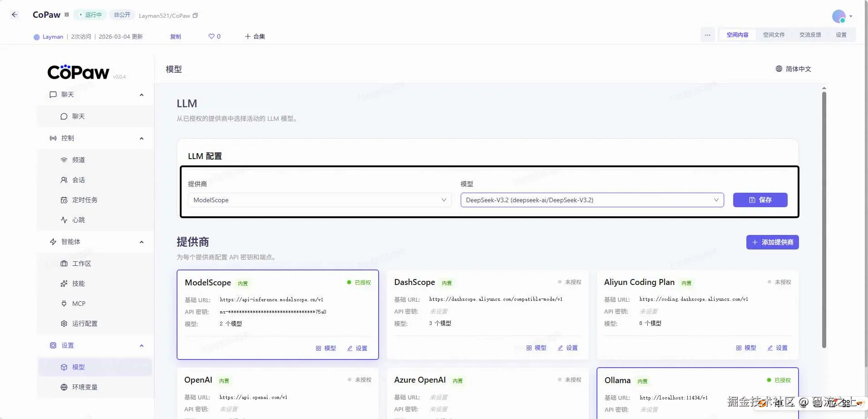Click the stop square icon beside the CoPaw title

67,15
